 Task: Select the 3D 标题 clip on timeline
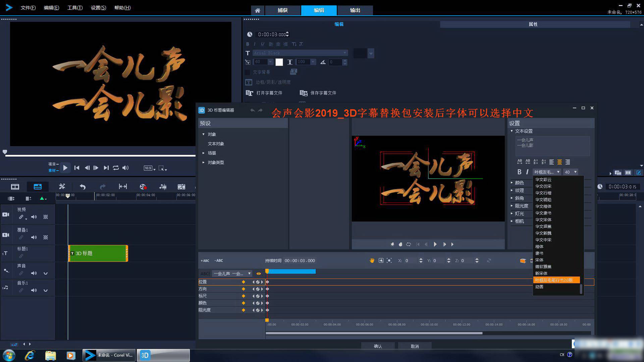pyautogui.click(x=98, y=253)
